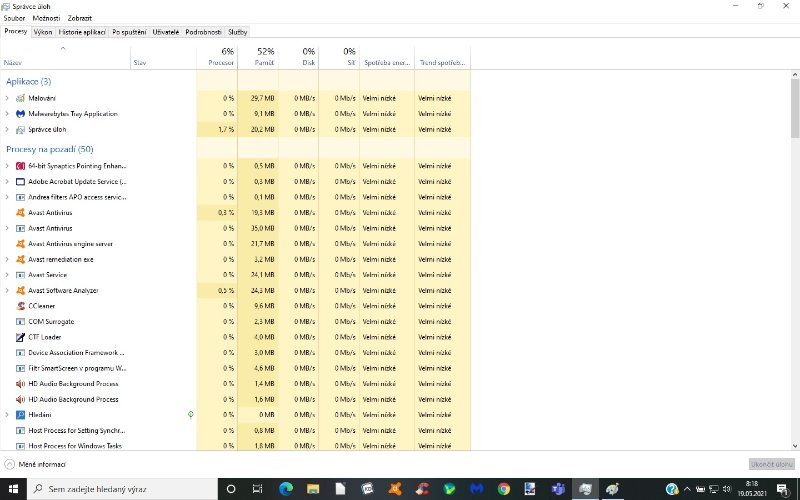
Task: Switch to the Služby tab
Action: [238, 32]
